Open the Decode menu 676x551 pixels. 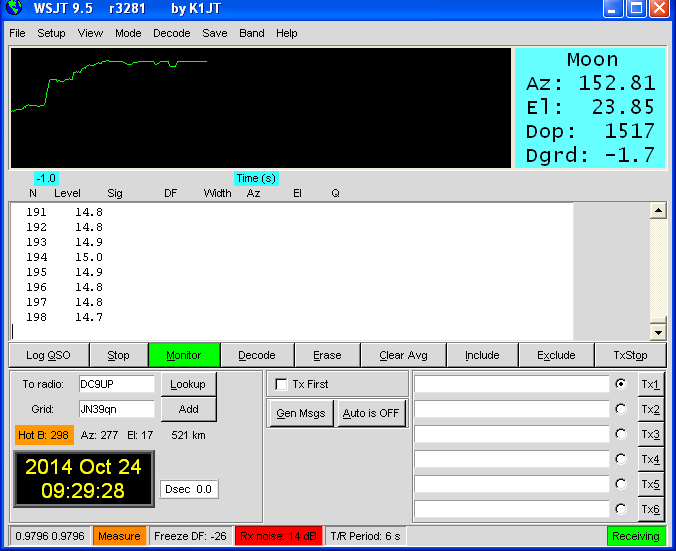pyautogui.click(x=172, y=33)
